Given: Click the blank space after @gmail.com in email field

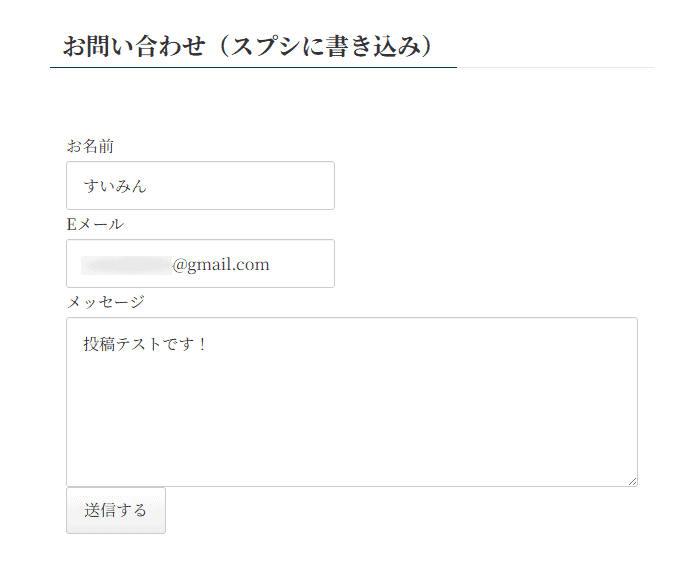Looking at the screenshot, I should [300, 265].
